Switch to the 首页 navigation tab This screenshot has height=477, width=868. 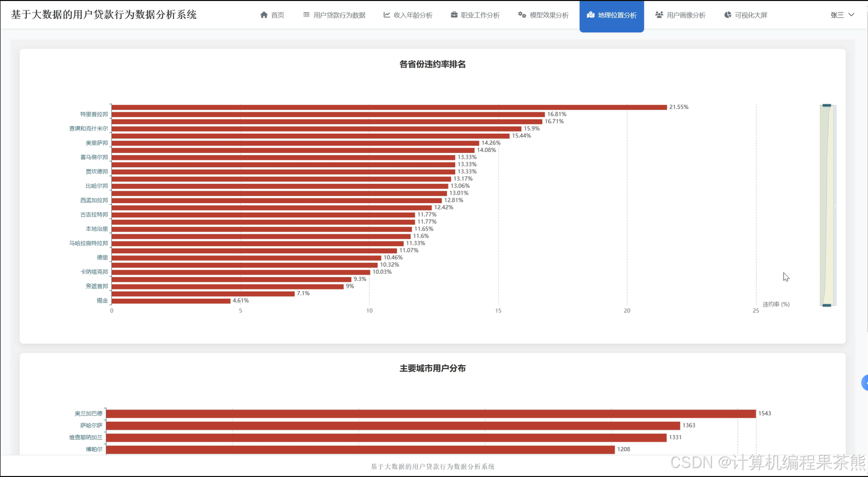point(272,15)
